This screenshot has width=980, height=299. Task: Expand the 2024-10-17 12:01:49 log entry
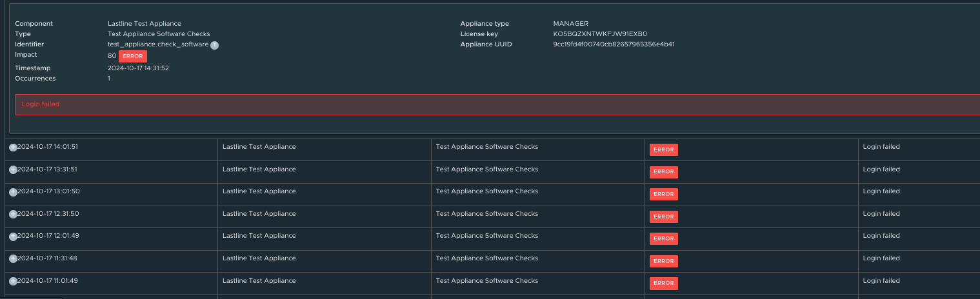(13, 236)
